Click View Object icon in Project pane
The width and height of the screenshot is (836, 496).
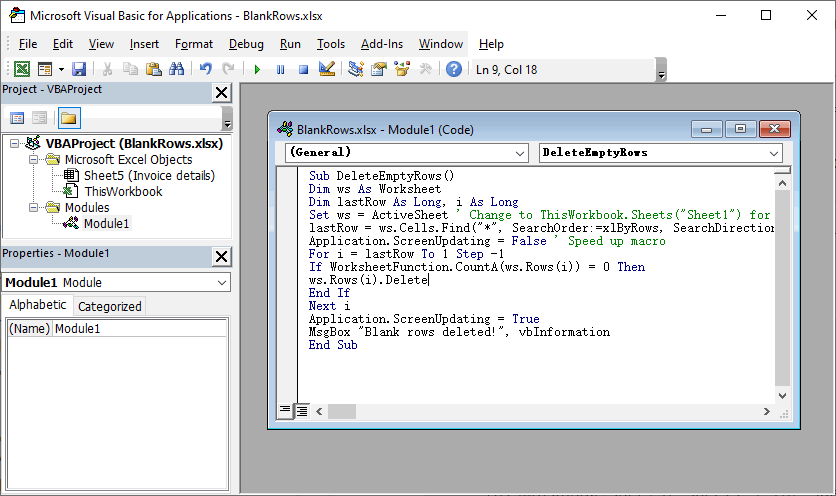point(39,118)
